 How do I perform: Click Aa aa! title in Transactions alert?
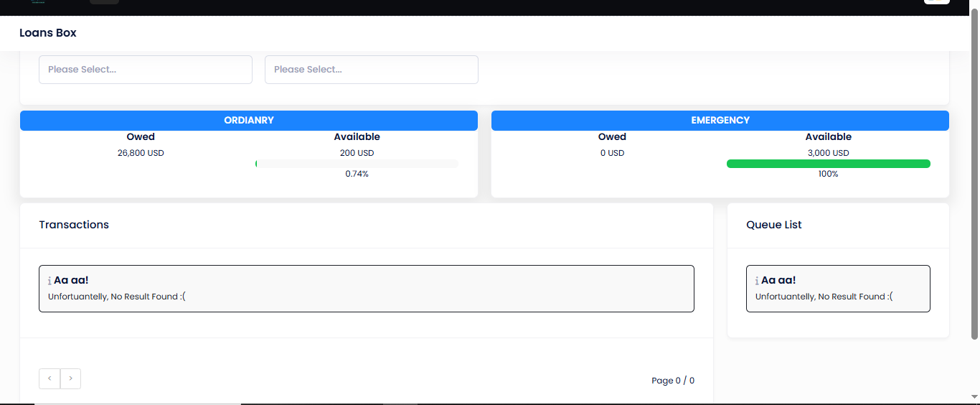(71, 280)
